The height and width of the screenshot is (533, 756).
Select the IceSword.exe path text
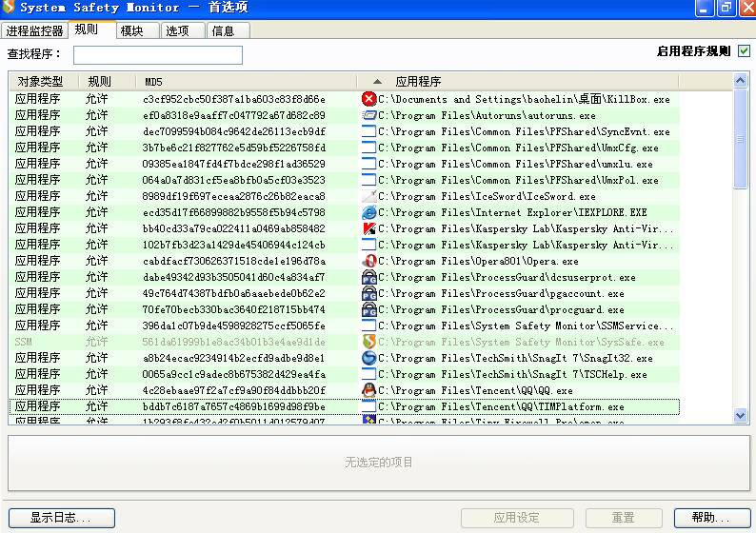coord(487,197)
